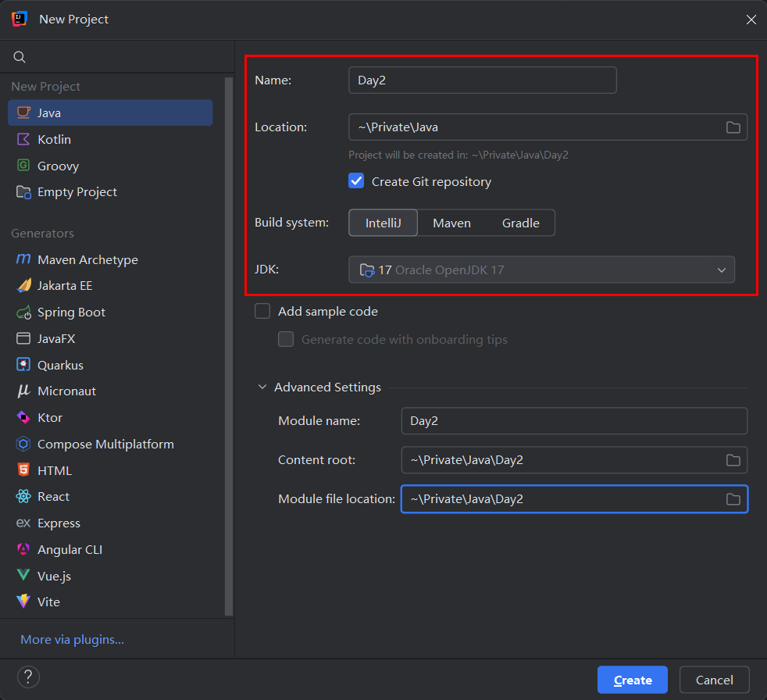Click the Quarkus icon
This screenshot has width=767, height=700.
pyautogui.click(x=23, y=365)
